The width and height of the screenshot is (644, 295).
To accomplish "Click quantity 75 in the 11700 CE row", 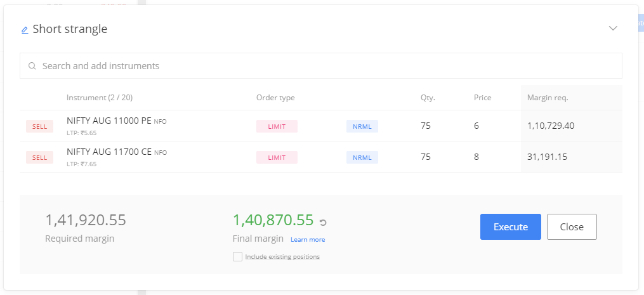I will click(426, 157).
